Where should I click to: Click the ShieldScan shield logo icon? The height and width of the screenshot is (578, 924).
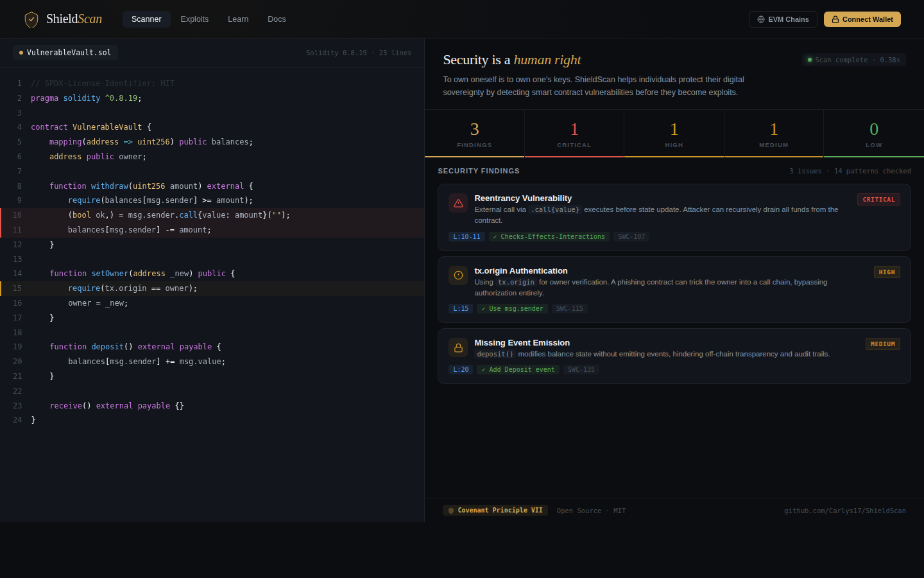pos(31,19)
